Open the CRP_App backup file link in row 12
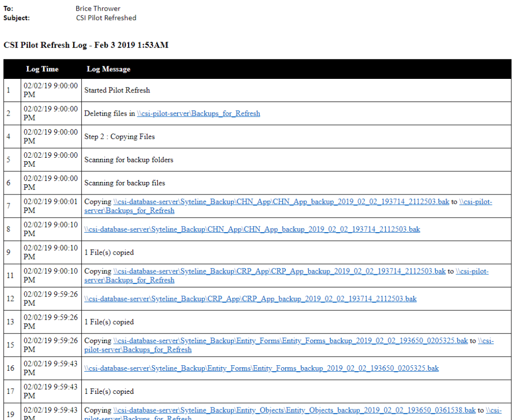The width and height of the screenshot is (514, 420). 250,299
